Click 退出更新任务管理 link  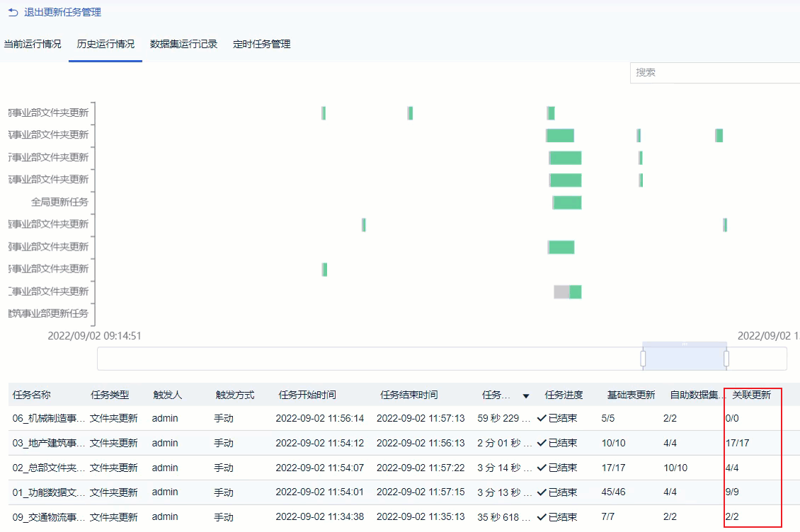click(63, 12)
